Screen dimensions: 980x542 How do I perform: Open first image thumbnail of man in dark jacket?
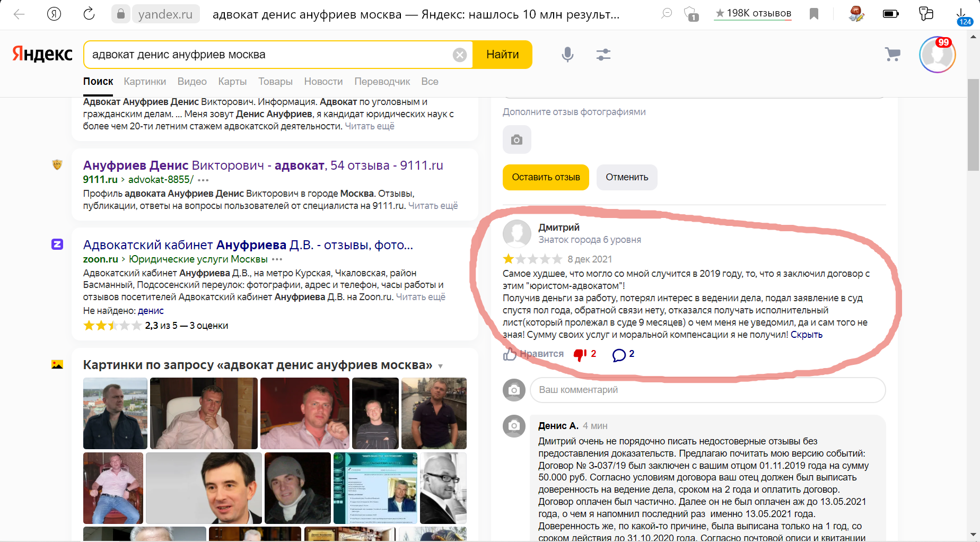pyautogui.click(x=115, y=413)
